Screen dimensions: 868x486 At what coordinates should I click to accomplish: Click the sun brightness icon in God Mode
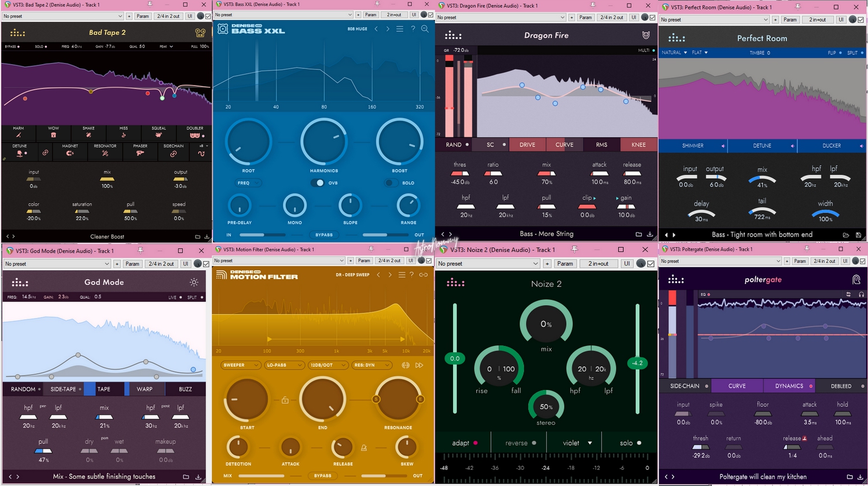194,282
